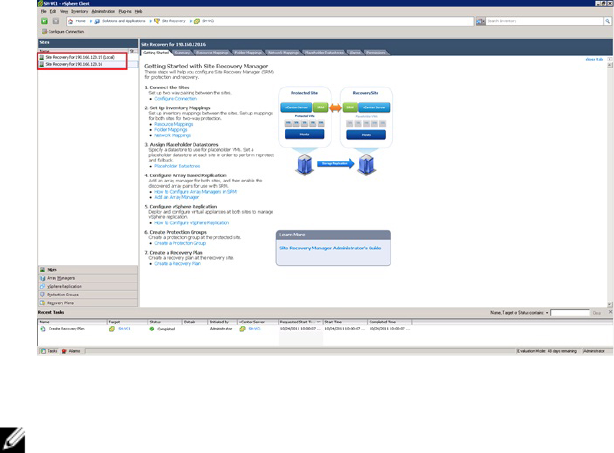Open the Edit menu
614x453 pixels.
[53, 11]
